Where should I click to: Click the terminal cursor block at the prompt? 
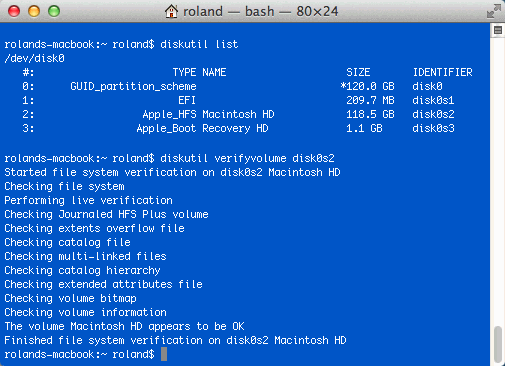click(x=164, y=354)
